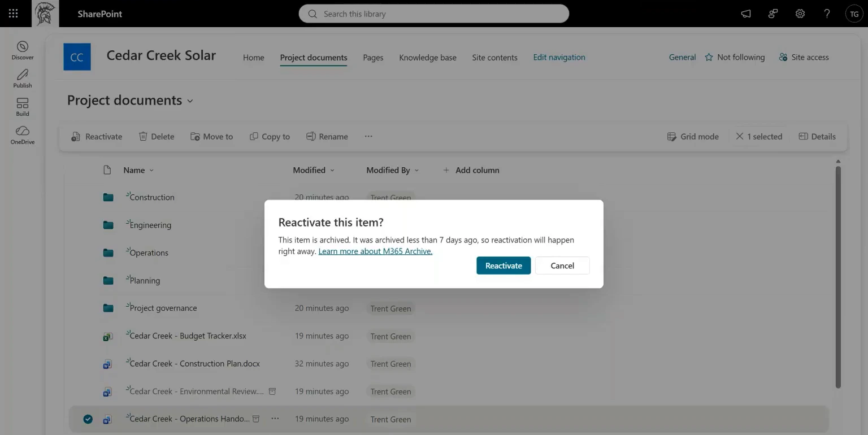Open the TG account avatar
Image resolution: width=868 pixels, height=435 pixels.
854,14
